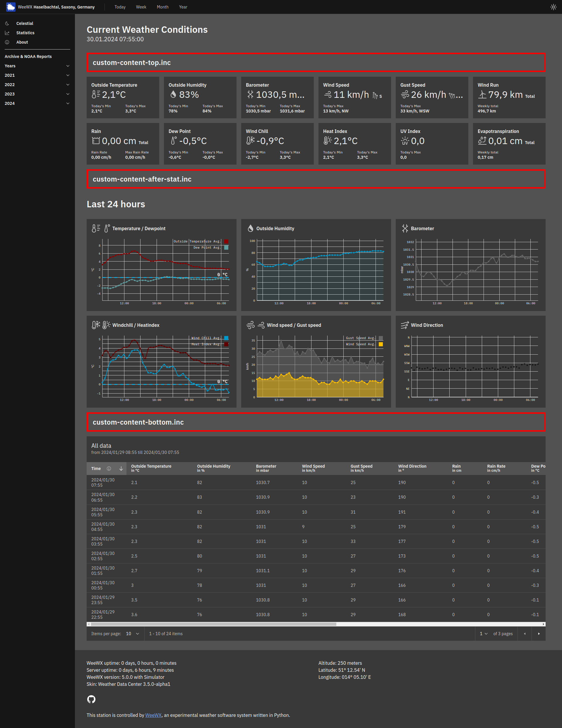The width and height of the screenshot is (562, 728).
Task: Expand the Years section in the sidebar
Action: (x=68, y=66)
